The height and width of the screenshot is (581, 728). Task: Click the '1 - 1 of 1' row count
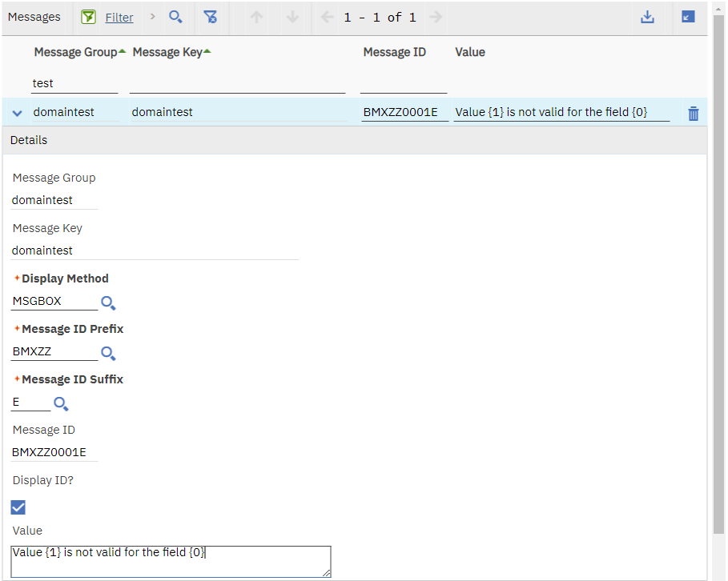click(380, 18)
